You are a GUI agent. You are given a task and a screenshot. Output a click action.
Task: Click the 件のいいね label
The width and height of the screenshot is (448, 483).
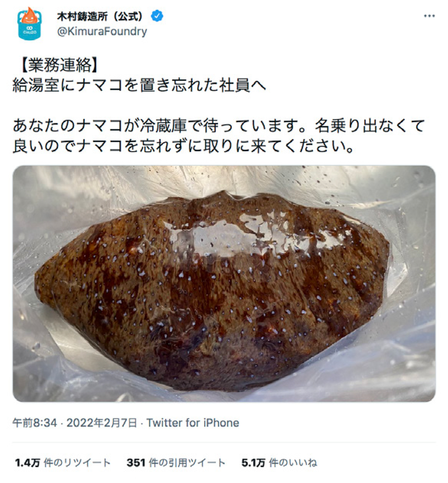293,463
